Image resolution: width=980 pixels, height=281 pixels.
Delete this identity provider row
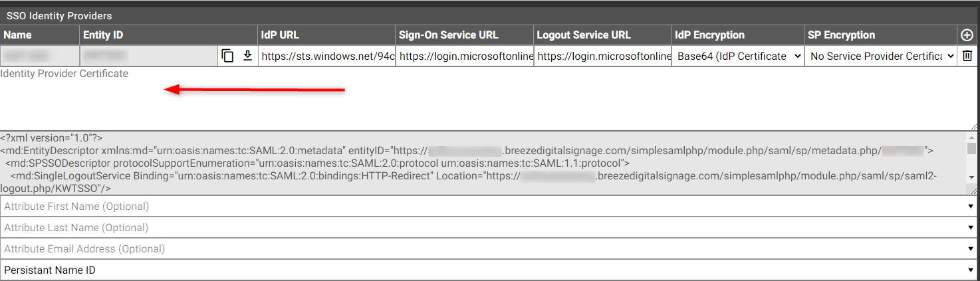(x=967, y=56)
